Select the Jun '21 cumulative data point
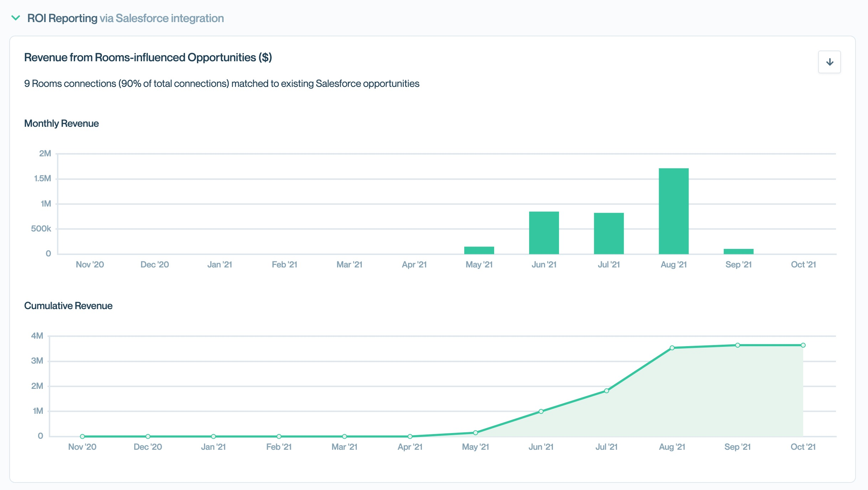This screenshot has width=868, height=490. (541, 411)
